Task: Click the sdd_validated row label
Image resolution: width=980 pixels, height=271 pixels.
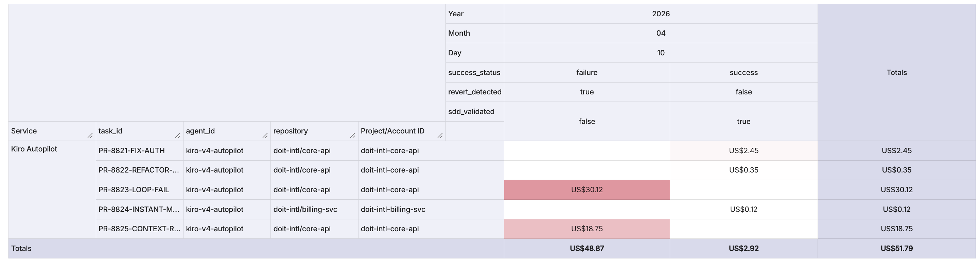Action: click(475, 112)
